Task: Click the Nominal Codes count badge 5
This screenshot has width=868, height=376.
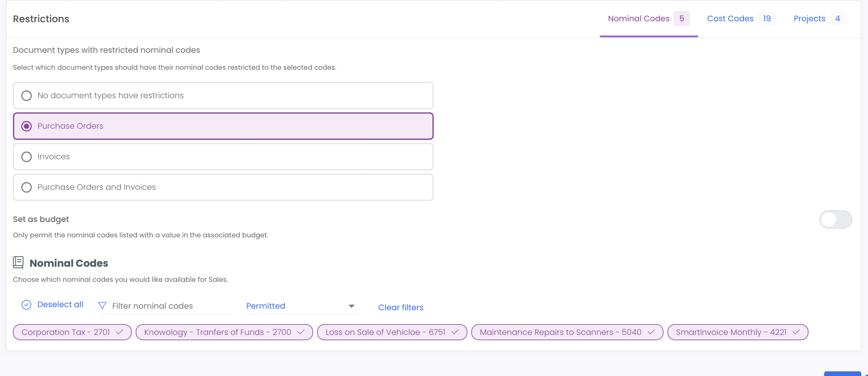Action: [x=682, y=19]
